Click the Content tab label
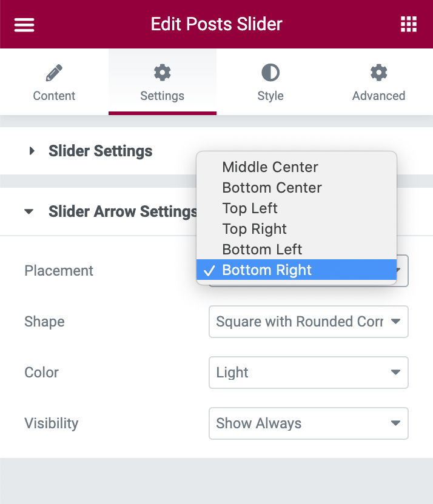Image resolution: width=433 pixels, height=504 pixels. [x=53, y=96]
